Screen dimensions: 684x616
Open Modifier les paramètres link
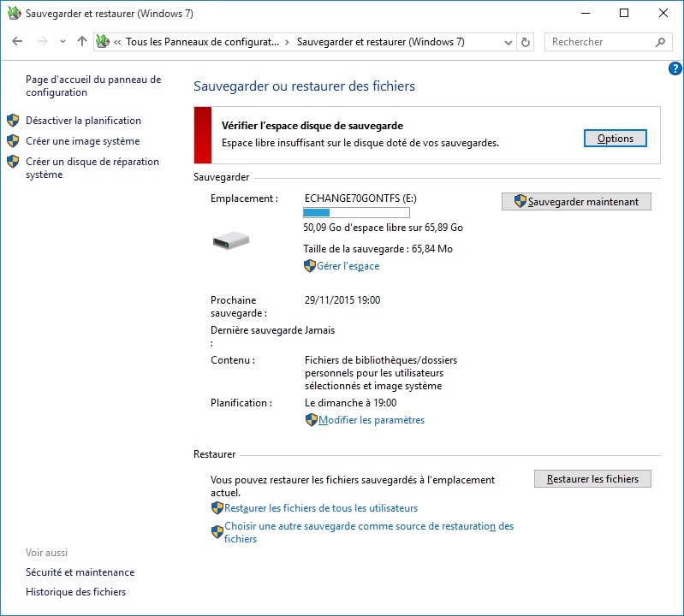[372, 420]
